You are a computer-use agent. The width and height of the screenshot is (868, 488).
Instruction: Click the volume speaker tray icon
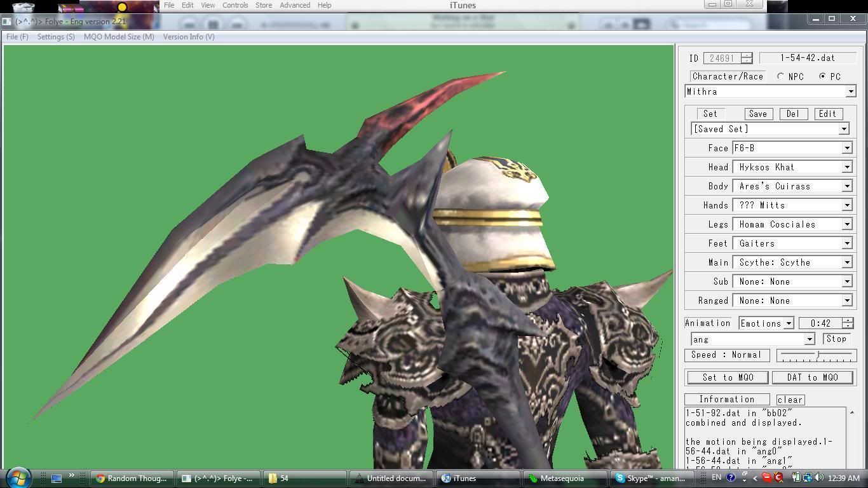point(818,478)
